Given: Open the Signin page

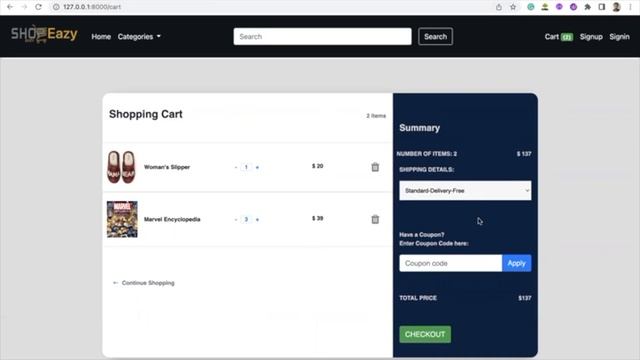Looking at the screenshot, I should pos(619,37).
